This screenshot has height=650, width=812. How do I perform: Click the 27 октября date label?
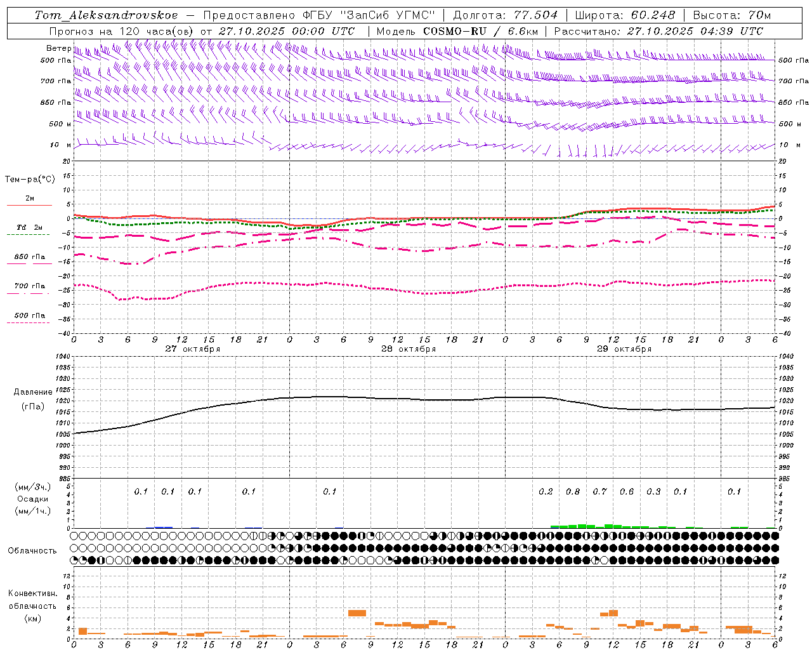(193, 349)
